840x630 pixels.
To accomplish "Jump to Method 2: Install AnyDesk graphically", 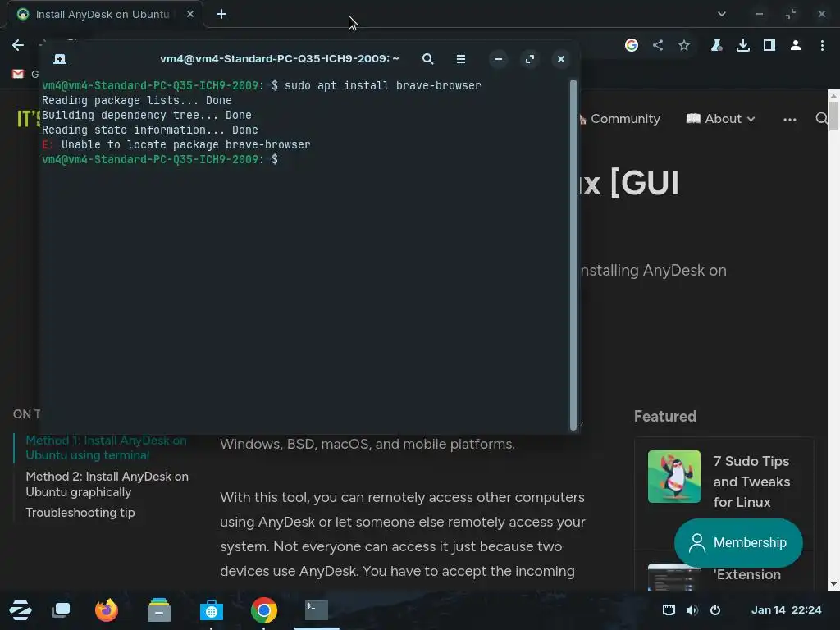I will (x=107, y=484).
